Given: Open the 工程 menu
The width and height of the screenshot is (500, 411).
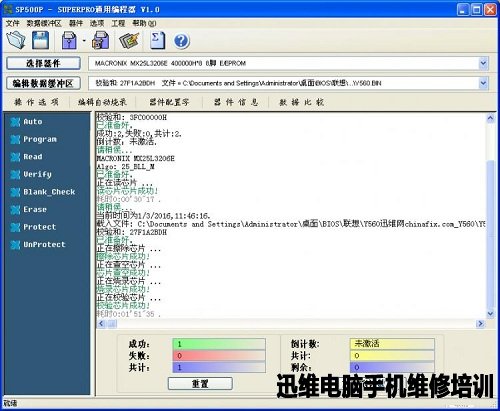Looking at the screenshot, I should (118, 23).
